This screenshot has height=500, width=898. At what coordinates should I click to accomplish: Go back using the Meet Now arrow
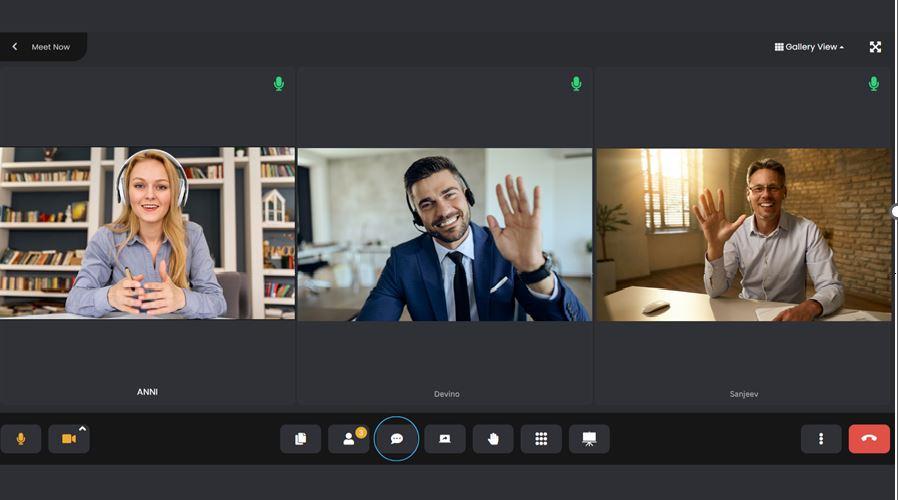[x=15, y=47]
